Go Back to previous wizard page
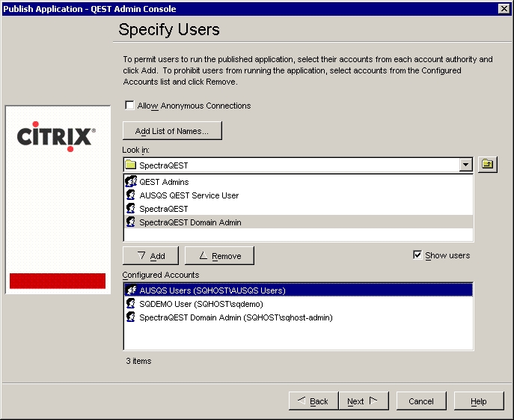 (x=313, y=401)
